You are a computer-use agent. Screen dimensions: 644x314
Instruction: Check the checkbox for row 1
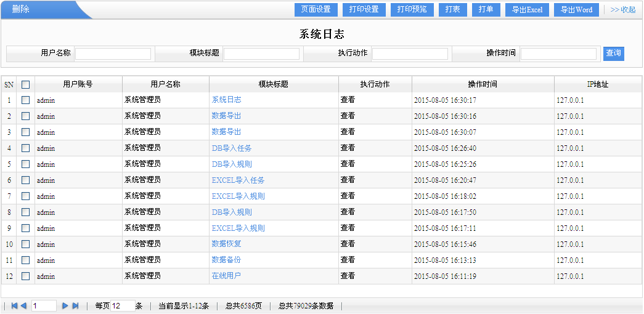pos(26,100)
